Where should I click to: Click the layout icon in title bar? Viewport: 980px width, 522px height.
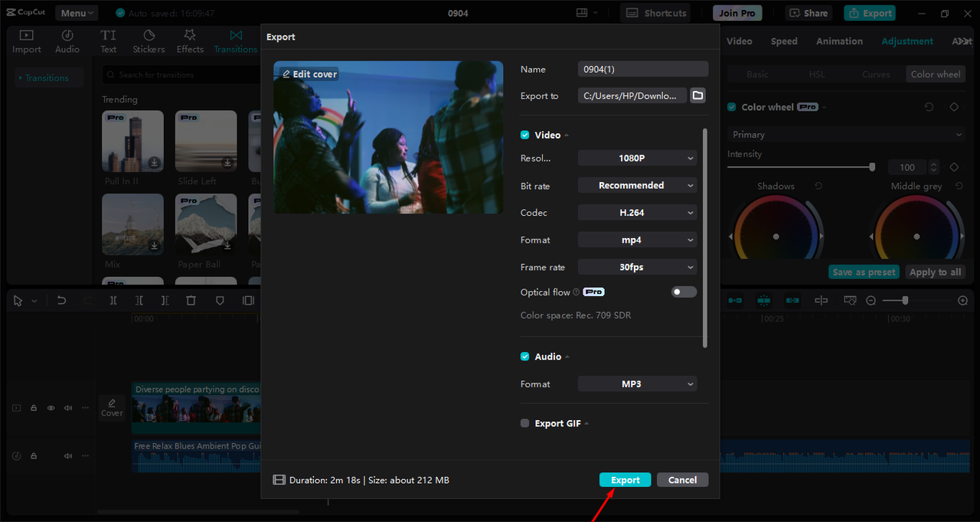583,13
